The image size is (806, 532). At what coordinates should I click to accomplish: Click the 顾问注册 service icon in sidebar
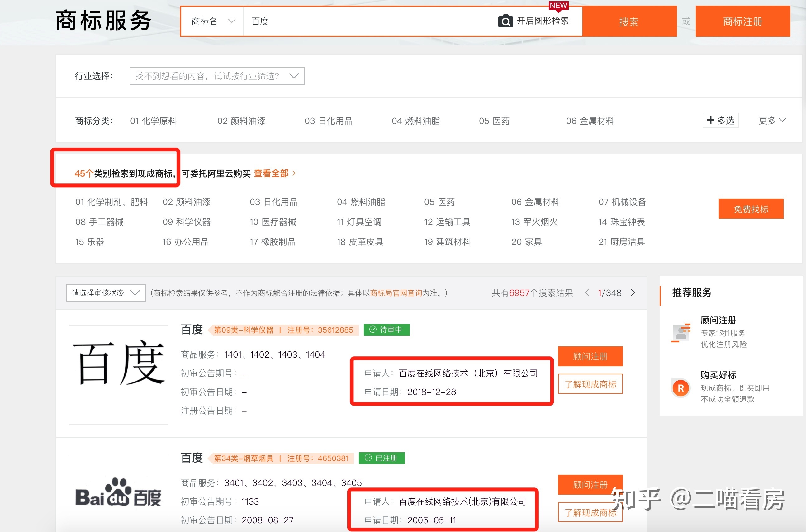point(681,333)
